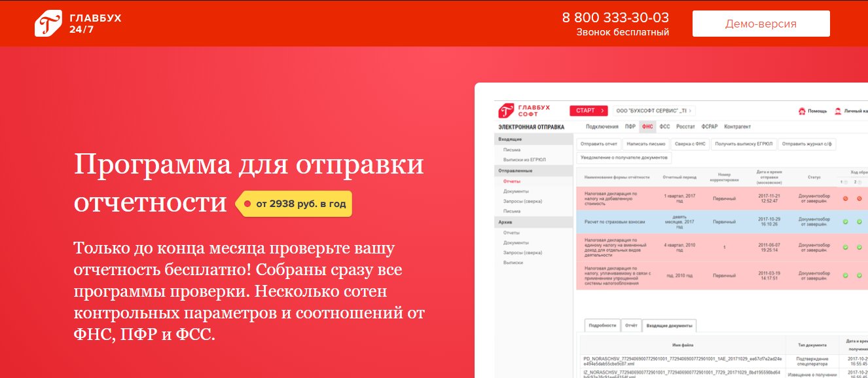Click the Получить выписку ЕГРЮЛ button
The height and width of the screenshot is (378, 868).
pyautogui.click(x=744, y=144)
